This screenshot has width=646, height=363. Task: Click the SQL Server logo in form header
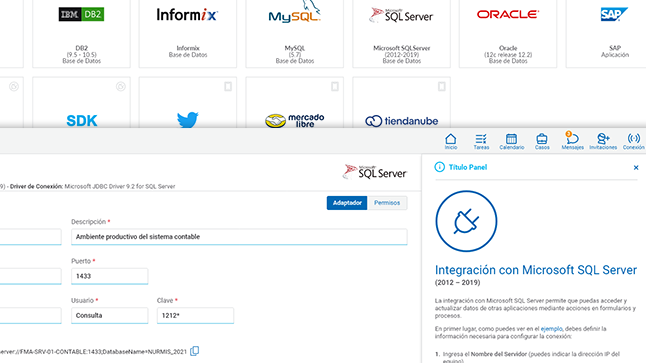[x=375, y=172]
